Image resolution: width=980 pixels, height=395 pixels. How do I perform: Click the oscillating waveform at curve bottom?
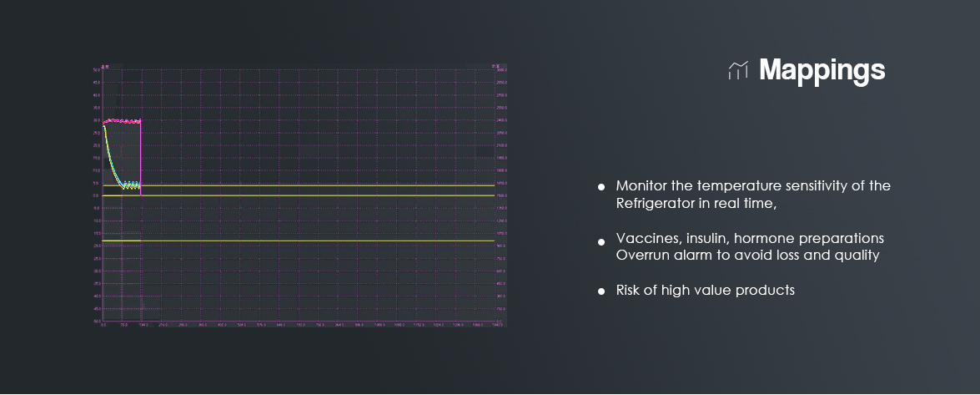pyautogui.click(x=131, y=185)
